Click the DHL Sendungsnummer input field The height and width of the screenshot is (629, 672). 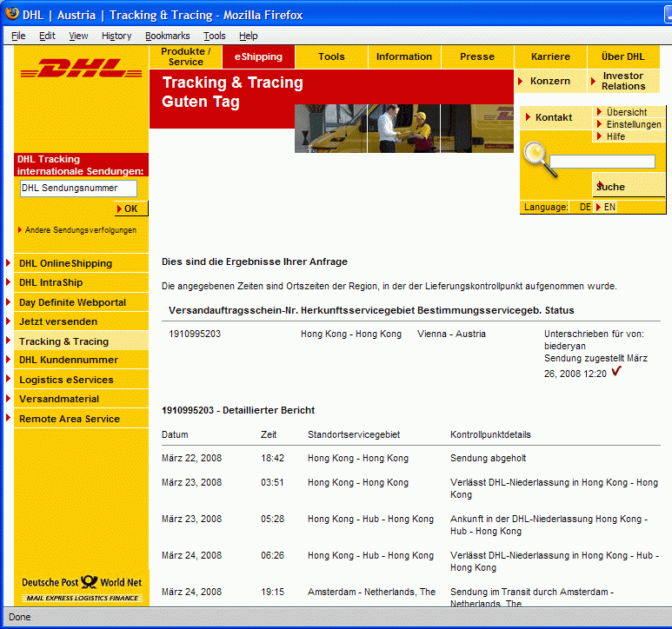[x=78, y=189]
